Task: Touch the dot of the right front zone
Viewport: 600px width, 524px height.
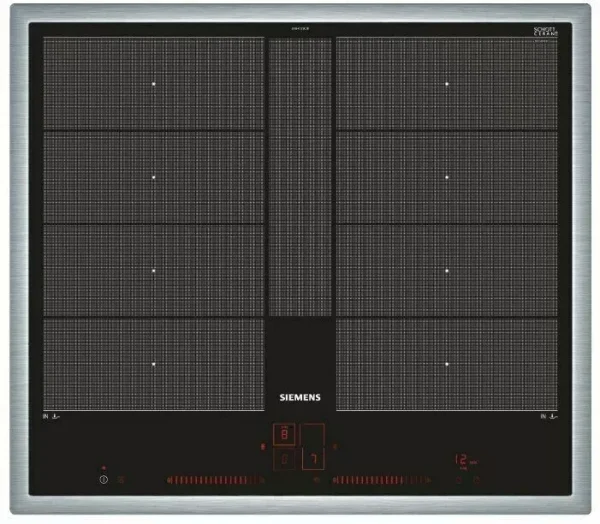Action: (447, 364)
